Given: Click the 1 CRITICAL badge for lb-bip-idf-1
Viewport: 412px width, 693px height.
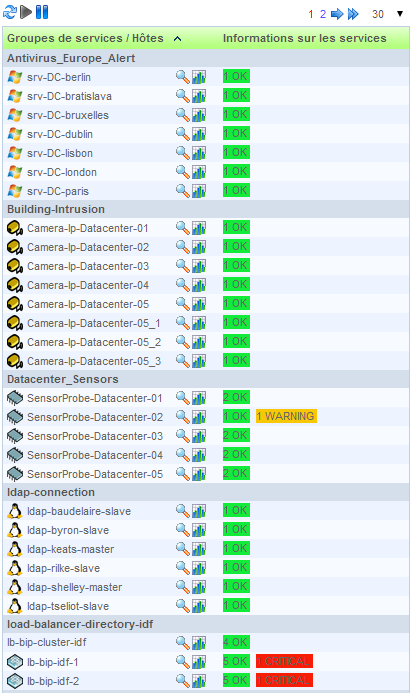Looking at the screenshot, I should 284,661.
